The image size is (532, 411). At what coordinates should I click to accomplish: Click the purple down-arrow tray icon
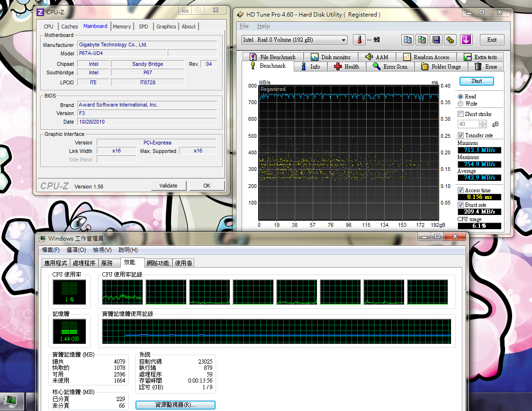466,40
